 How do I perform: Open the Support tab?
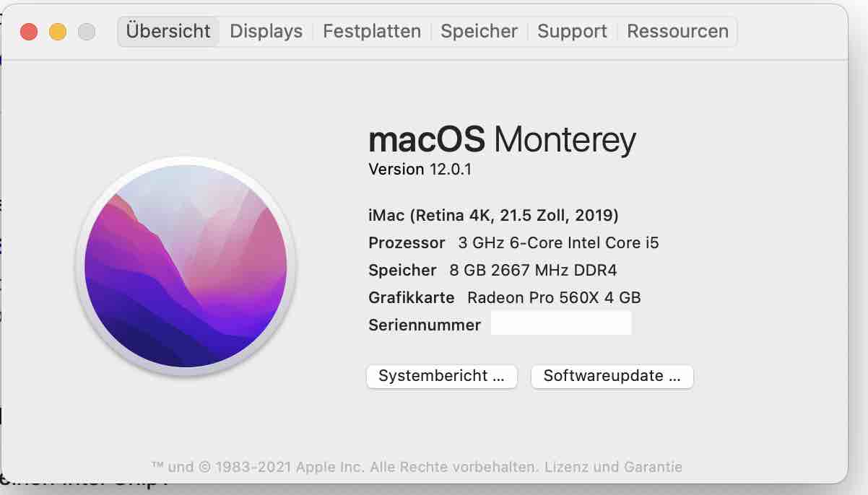[x=572, y=32]
